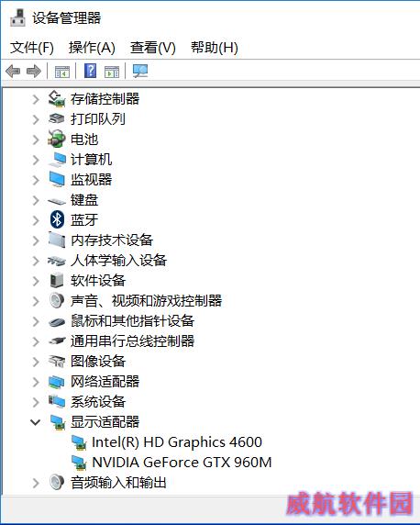
Task: Open the 文件(F) menu
Action: [32, 48]
